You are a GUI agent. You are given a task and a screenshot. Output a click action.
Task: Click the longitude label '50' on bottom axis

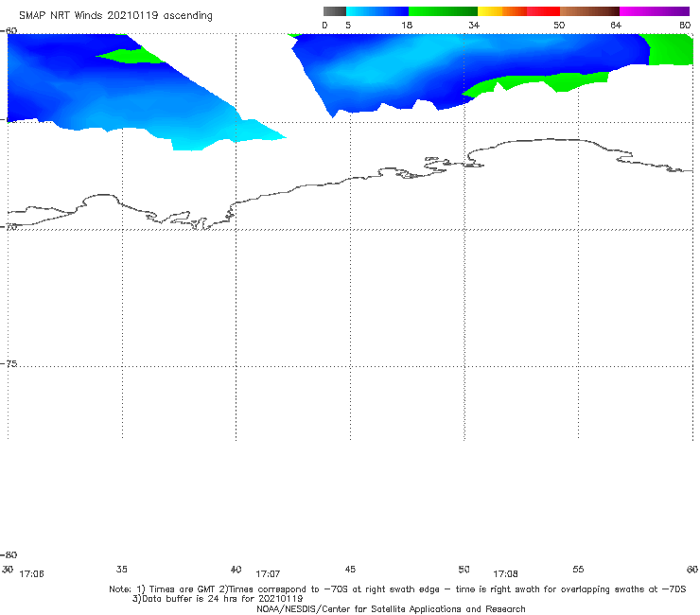[464, 569]
